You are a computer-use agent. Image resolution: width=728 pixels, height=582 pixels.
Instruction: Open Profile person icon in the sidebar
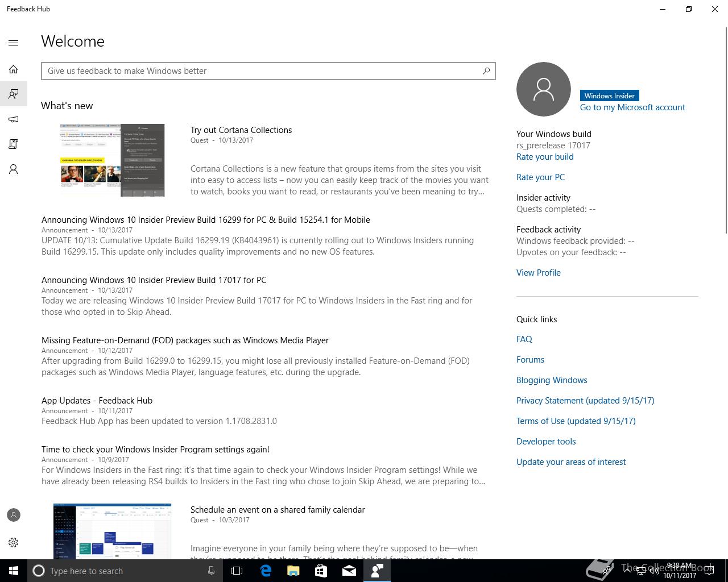click(14, 169)
